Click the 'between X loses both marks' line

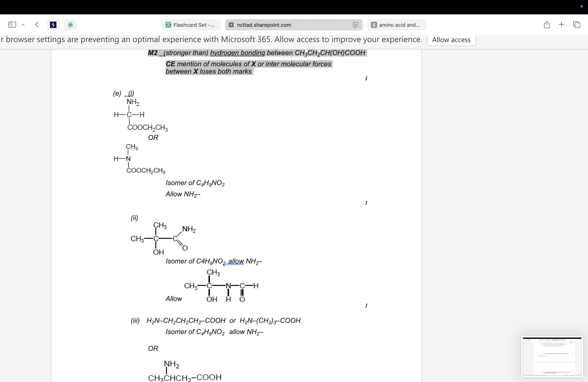pyautogui.click(x=209, y=72)
